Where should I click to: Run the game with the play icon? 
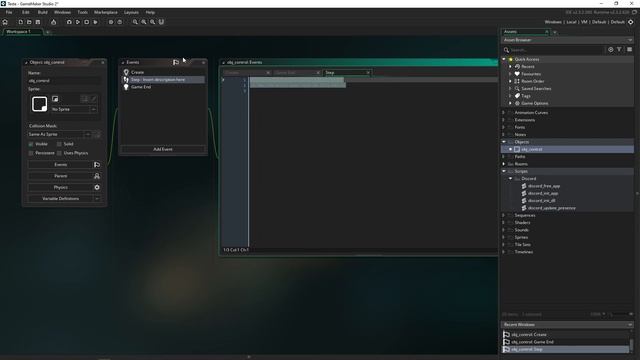pos(78,22)
